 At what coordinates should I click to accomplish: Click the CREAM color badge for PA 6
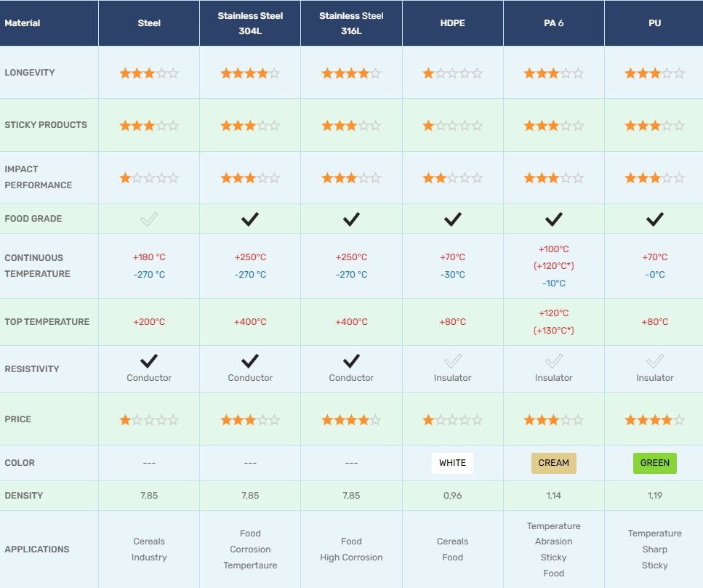[553, 463]
